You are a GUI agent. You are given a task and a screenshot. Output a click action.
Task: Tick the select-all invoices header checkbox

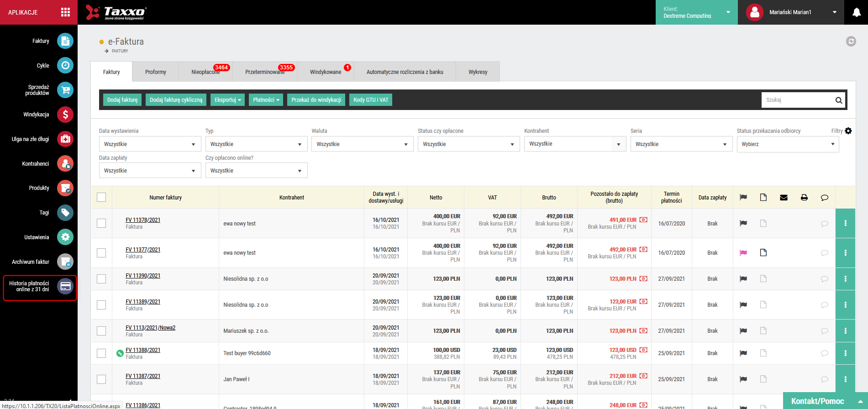click(101, 197)
